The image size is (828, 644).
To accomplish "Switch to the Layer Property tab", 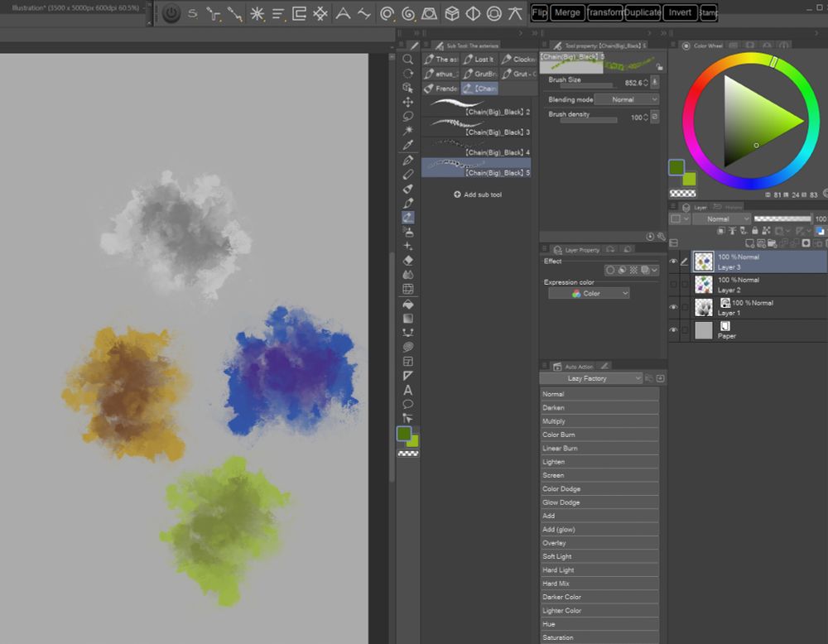I will pos(576,250).
